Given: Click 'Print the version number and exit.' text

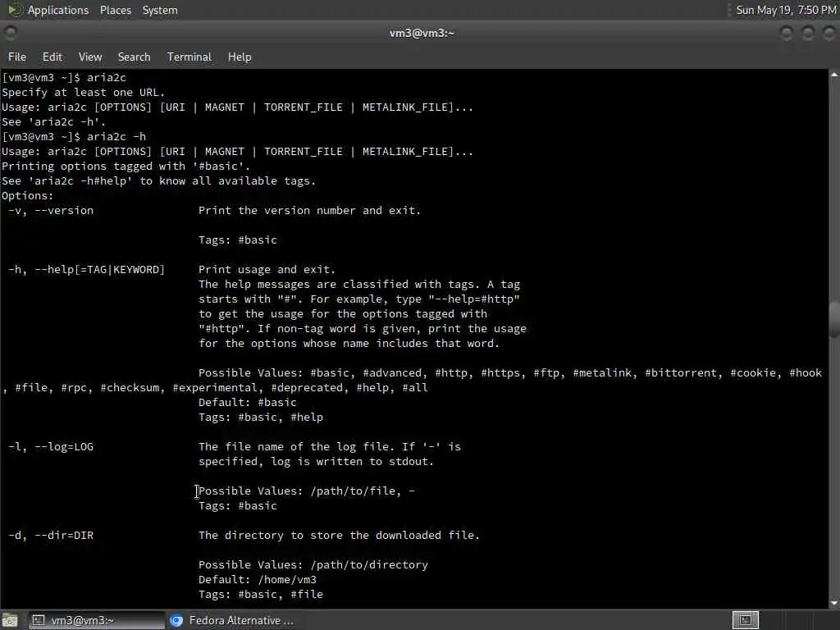Looking at the screenshot, I should [309, 211].
